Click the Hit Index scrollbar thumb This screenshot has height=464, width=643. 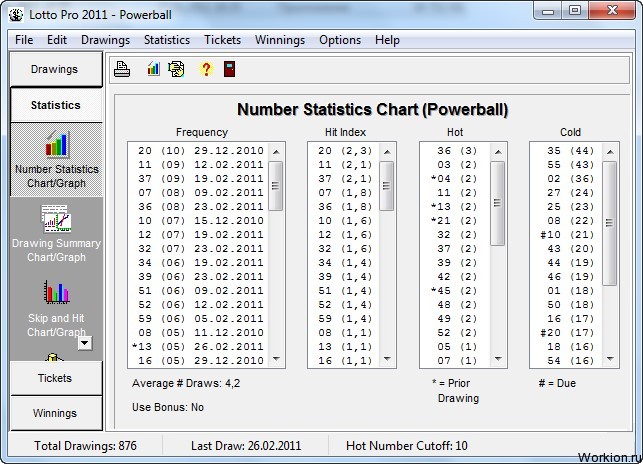coord(386,186)
